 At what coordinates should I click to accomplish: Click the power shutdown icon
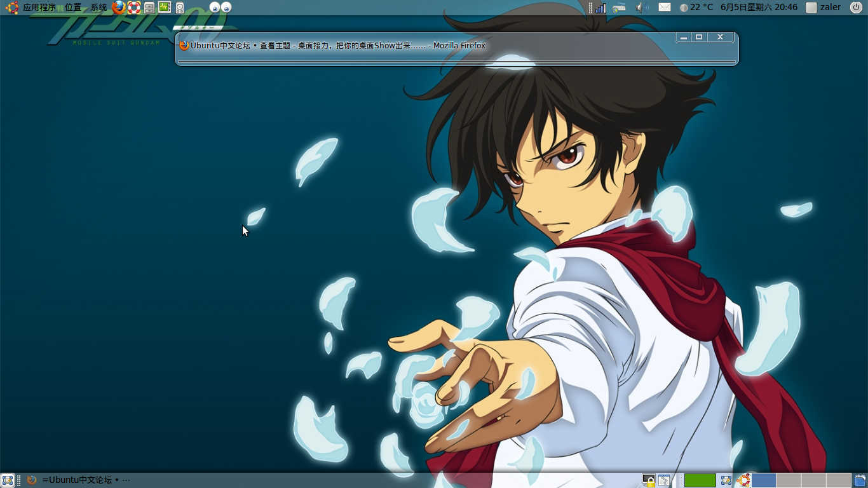pos(856,8)
